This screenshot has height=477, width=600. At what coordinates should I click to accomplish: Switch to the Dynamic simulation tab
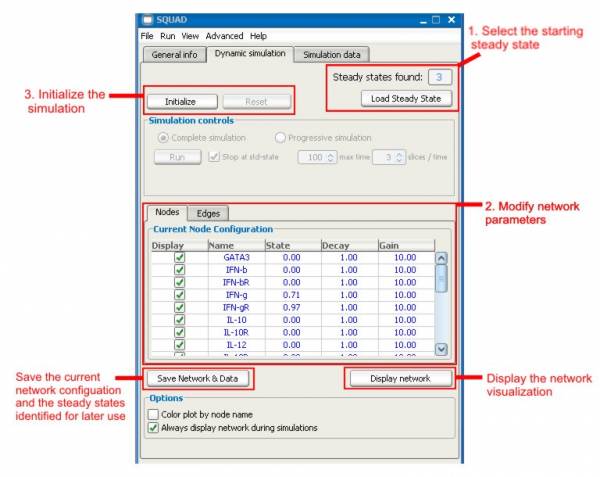250,54
